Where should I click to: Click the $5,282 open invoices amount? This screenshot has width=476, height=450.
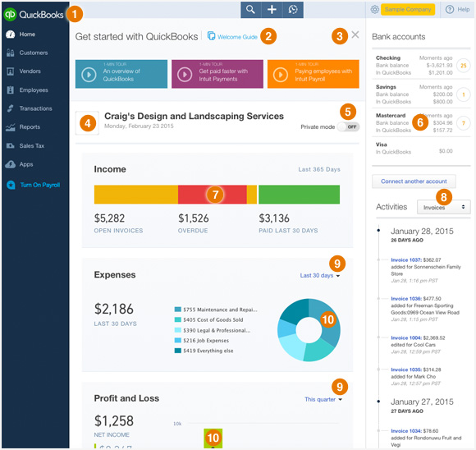[x=109, y=218]
